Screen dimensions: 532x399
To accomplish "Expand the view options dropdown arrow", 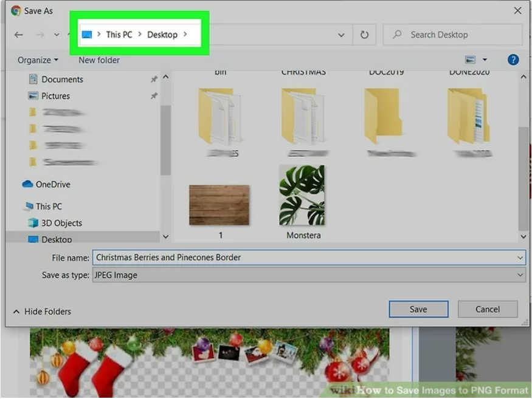I will pos(485,60).
